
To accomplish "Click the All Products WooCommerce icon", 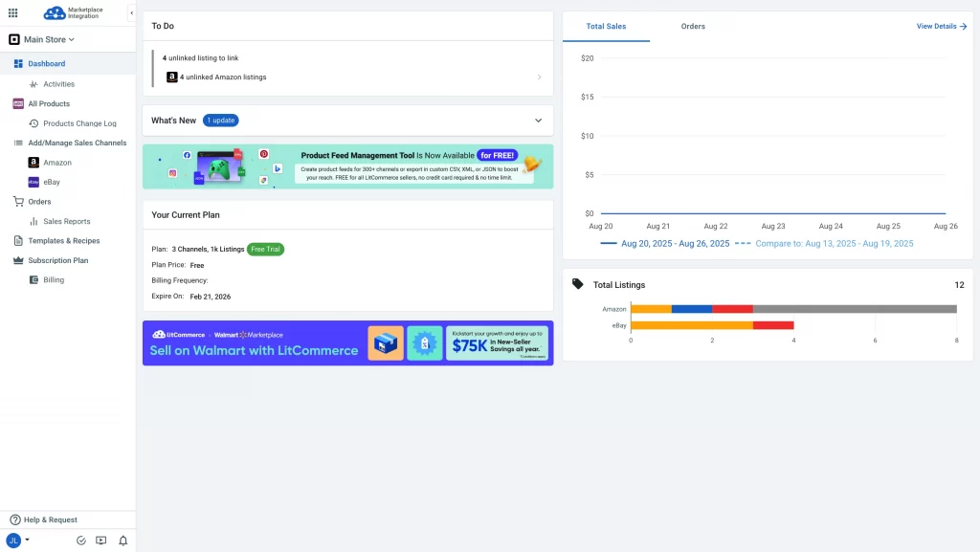I will click(18, 103).
